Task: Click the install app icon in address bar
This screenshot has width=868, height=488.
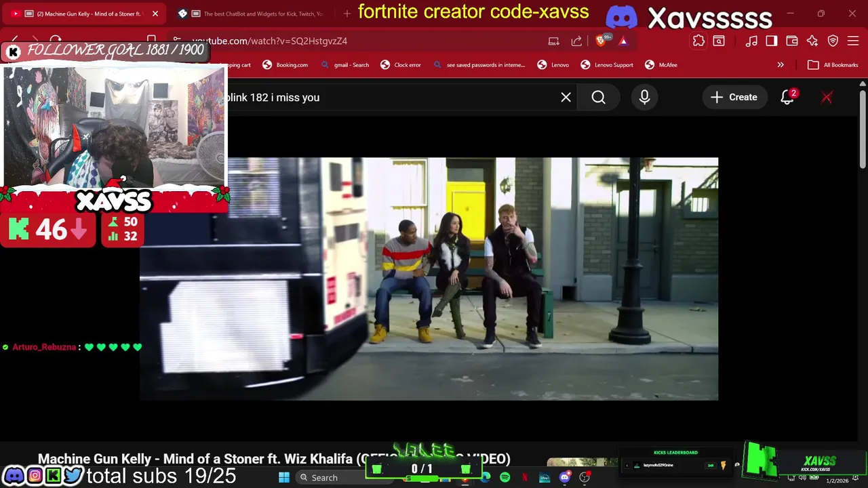Action: [x=554, y=41]
